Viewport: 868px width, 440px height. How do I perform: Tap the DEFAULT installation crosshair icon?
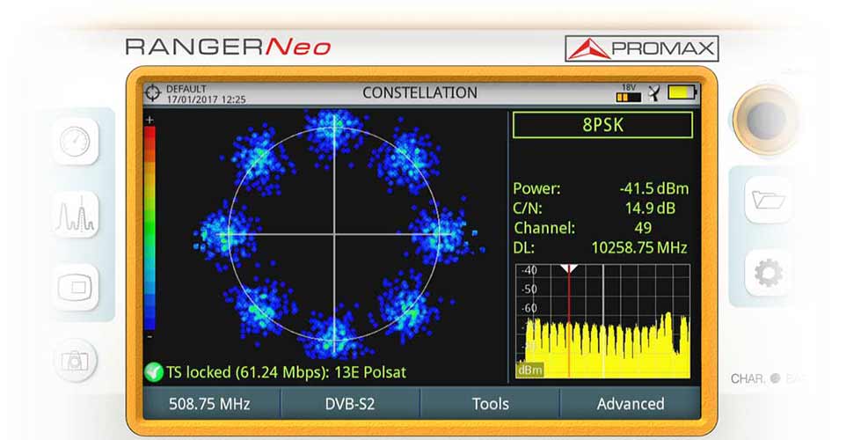click(x=154, y=92)
